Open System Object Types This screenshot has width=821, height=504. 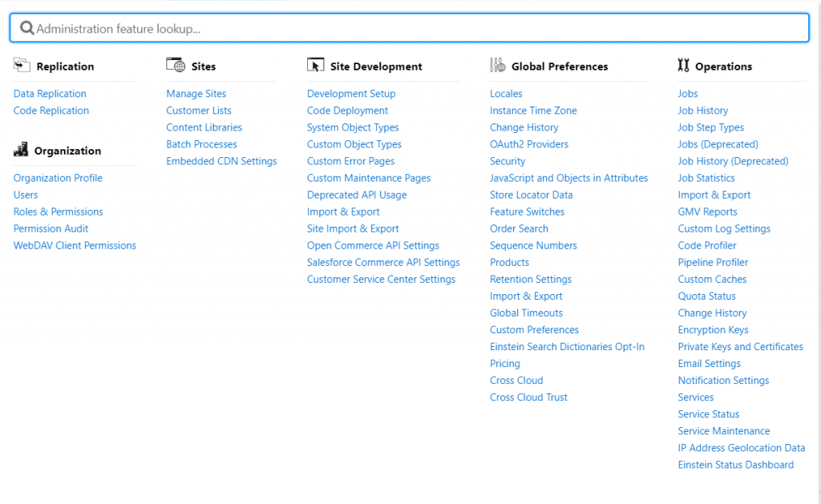click(353, 127)
